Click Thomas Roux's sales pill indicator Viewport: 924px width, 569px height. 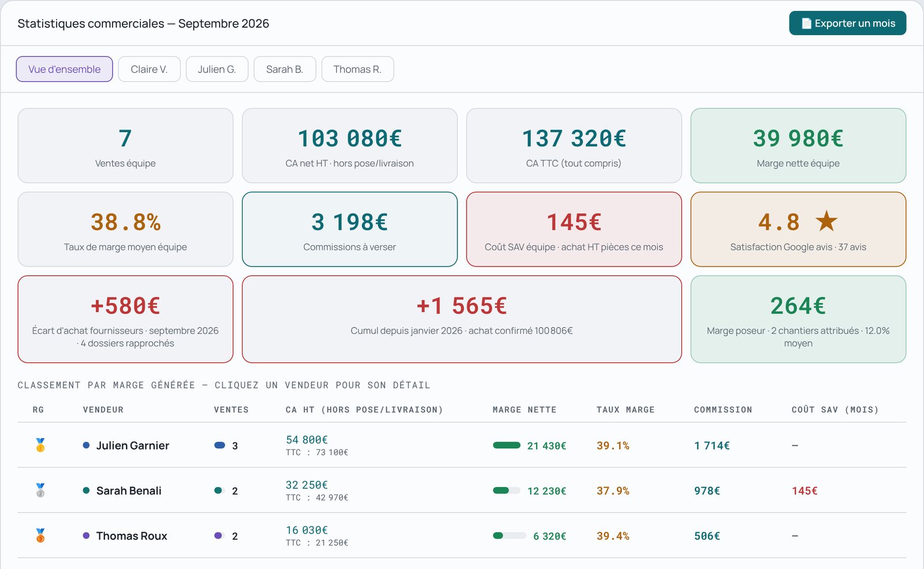coord(219,536)
